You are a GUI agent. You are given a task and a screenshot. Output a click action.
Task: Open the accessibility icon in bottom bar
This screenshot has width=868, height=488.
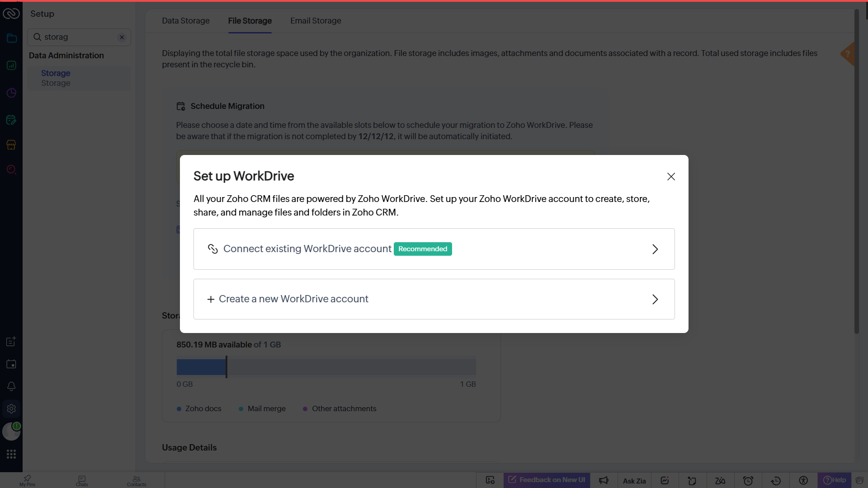(803, 481)
